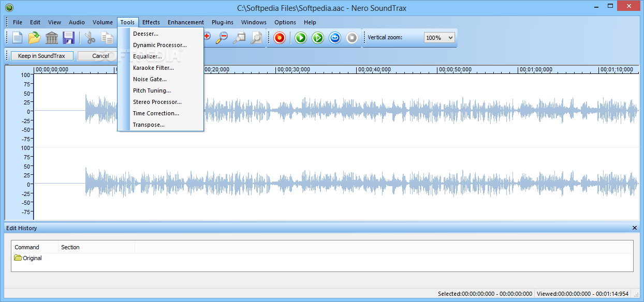Save with the floppy disk icon
644x302 pixels.
point(68,38)
